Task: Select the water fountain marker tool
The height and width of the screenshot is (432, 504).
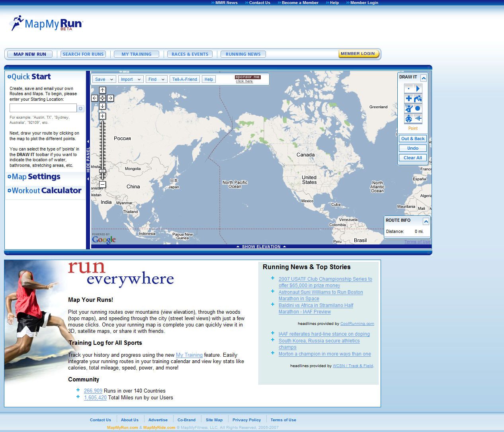Action: (x=418, y=98)
